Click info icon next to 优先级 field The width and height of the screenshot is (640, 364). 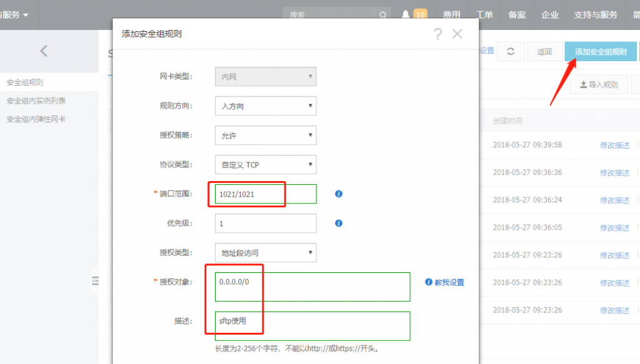pos(339,223)
